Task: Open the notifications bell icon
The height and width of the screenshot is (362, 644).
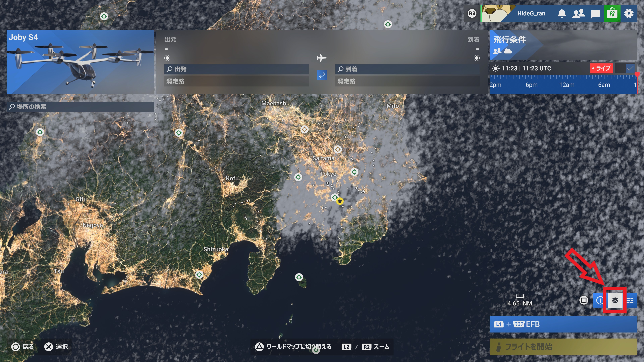Action: [562, 13]
